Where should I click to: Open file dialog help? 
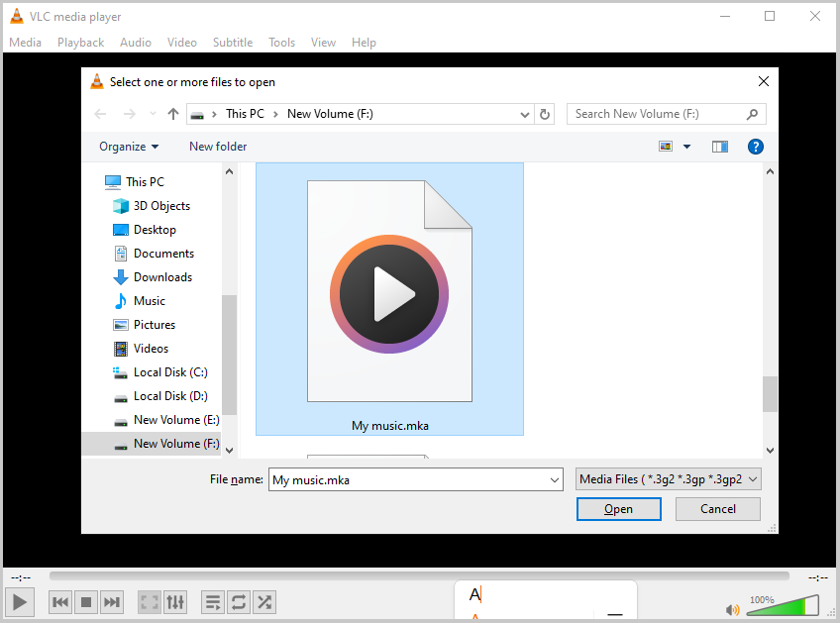(756, 147)
